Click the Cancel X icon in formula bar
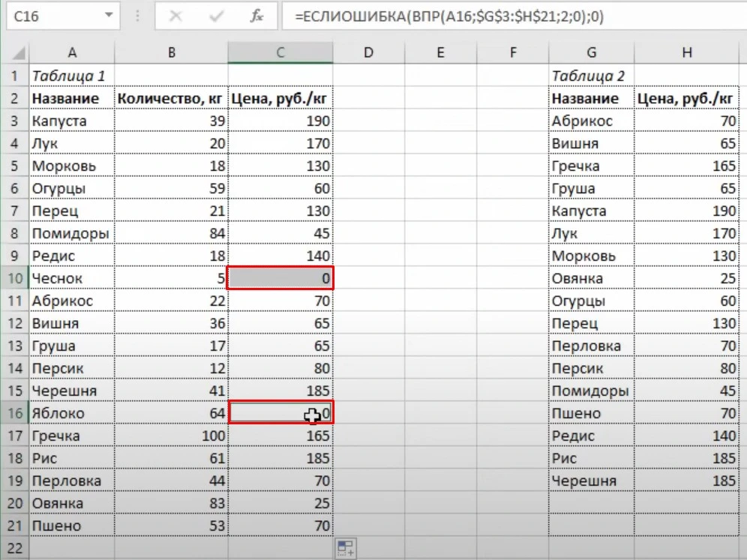 coord(177,16)
